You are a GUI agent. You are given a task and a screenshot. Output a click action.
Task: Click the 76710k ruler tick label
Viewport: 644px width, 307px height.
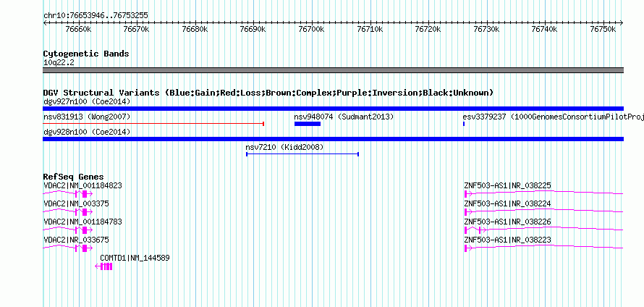[370, 29]
